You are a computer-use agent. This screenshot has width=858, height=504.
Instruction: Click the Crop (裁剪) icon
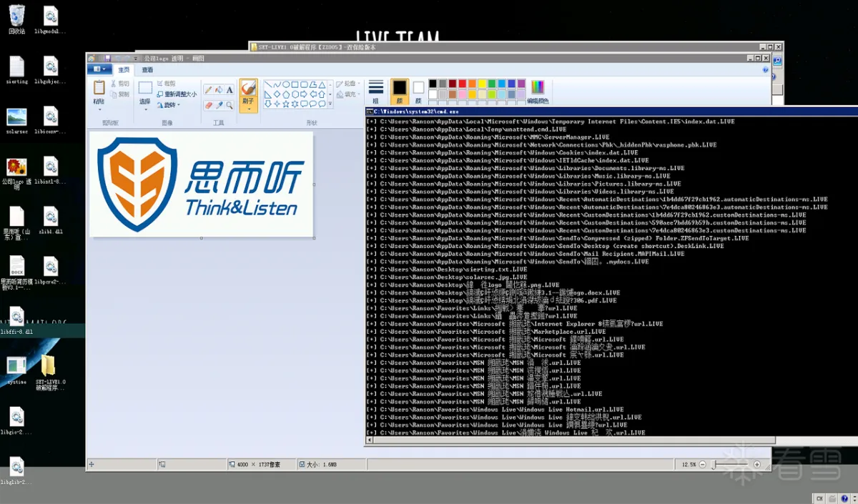[159, 84]
